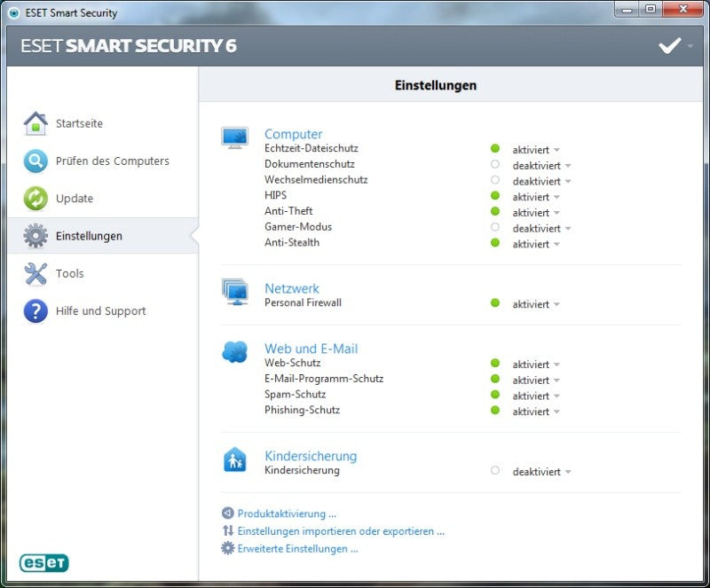This screenshot has height=588, width=710.
Task: Click the Hilfe und Support question mark icon
Action: pos(35,311)
